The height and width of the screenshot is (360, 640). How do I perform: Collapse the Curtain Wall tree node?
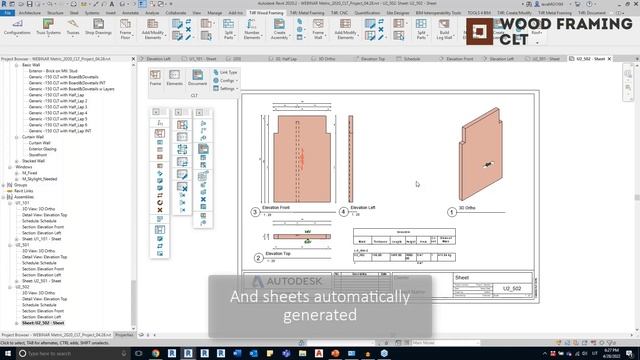[x=17, y=137]
